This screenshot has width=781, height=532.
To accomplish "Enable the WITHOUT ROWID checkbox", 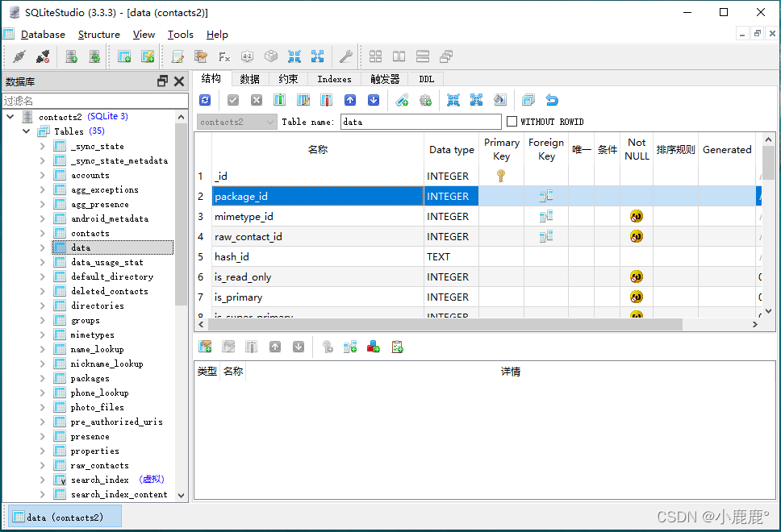I will tap(512, 122).
